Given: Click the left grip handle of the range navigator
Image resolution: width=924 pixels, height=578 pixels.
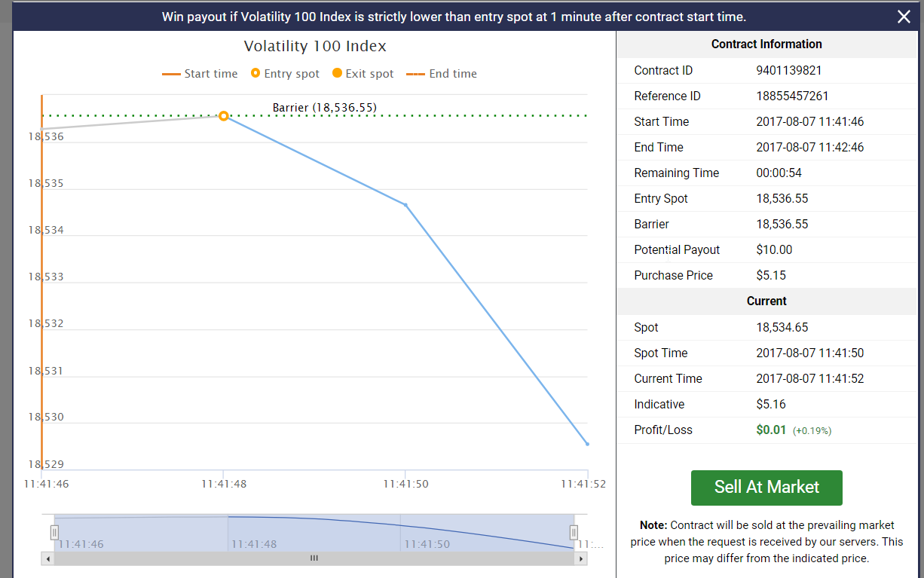Looking at the screenshot, I should 54,532.
